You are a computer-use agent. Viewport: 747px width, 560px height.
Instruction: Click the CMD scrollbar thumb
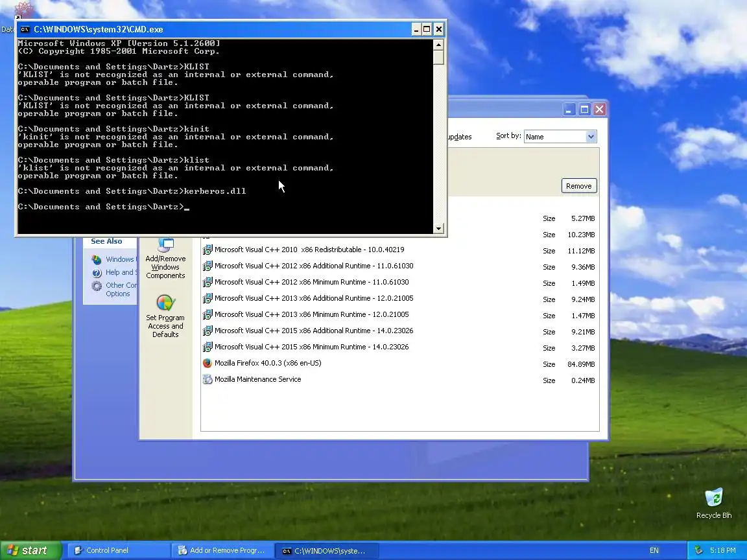click(x=438, y=57)
